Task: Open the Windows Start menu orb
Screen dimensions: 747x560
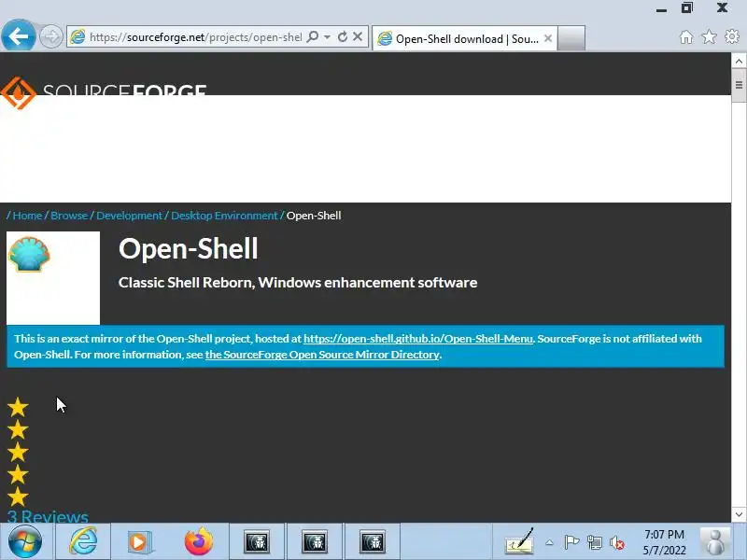Action: click(25, 542)
